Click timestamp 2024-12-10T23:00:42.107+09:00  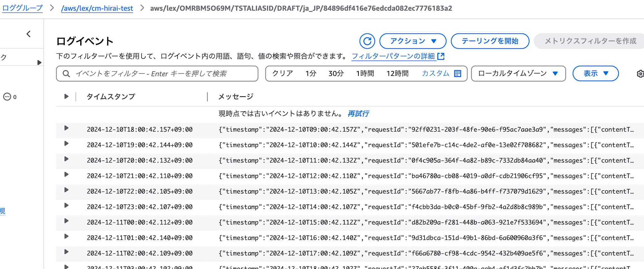pyautogui.click(x=140, y=207)
